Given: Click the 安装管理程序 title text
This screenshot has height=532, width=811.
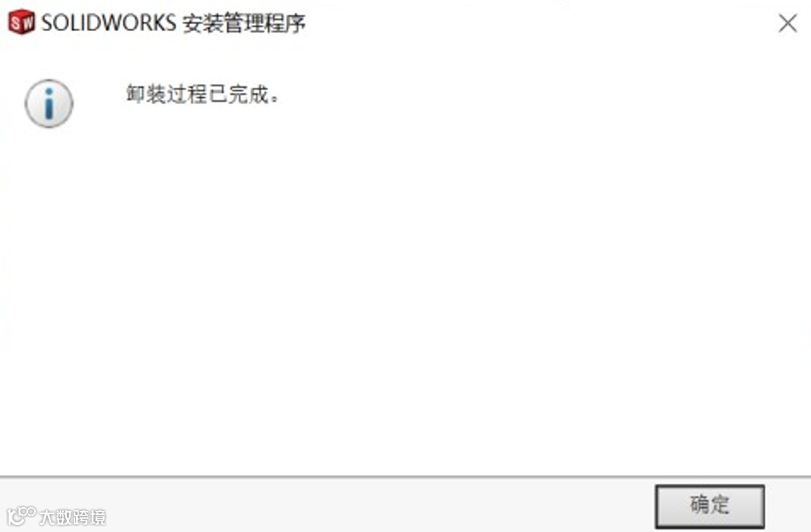Looking at the screenshot, I should pyautogui.click(x=244, y=23).
